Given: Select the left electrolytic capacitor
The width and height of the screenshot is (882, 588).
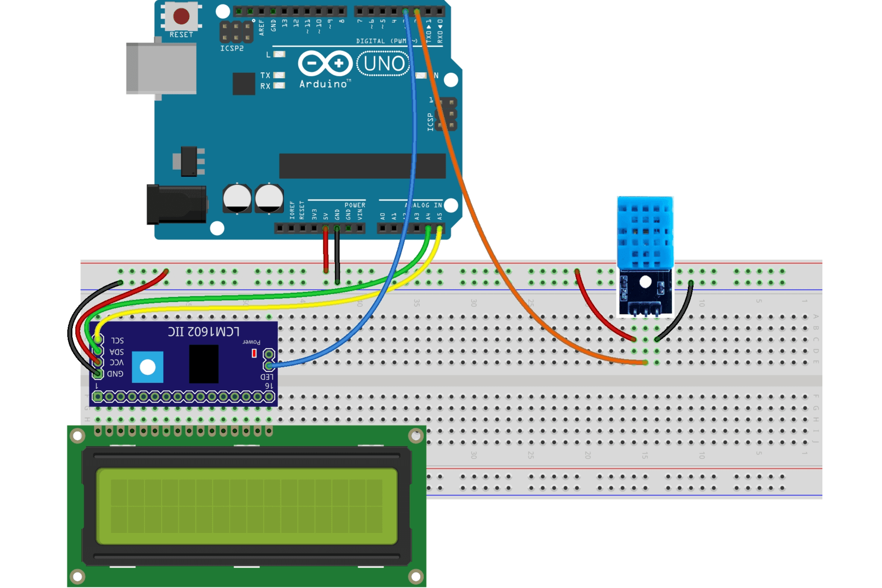Looking at the screenshot, I should [x=237, y=199].
